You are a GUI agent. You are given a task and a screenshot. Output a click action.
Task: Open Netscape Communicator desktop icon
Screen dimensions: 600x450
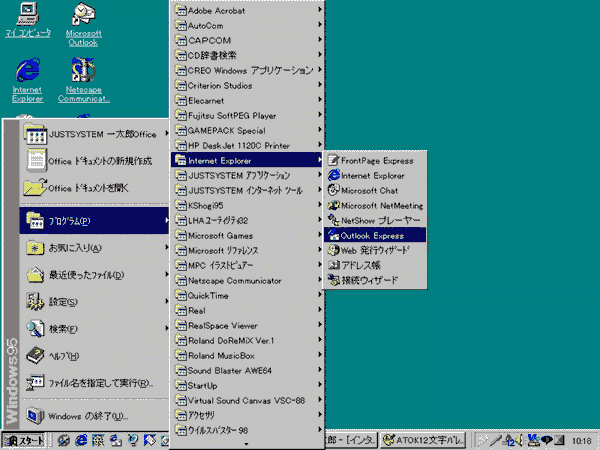point(83,80)
